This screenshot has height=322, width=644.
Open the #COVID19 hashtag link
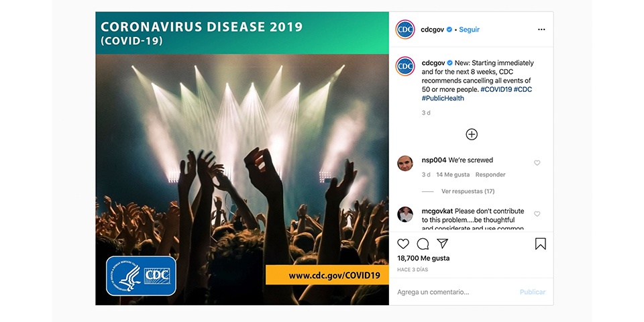coord(496,89)
